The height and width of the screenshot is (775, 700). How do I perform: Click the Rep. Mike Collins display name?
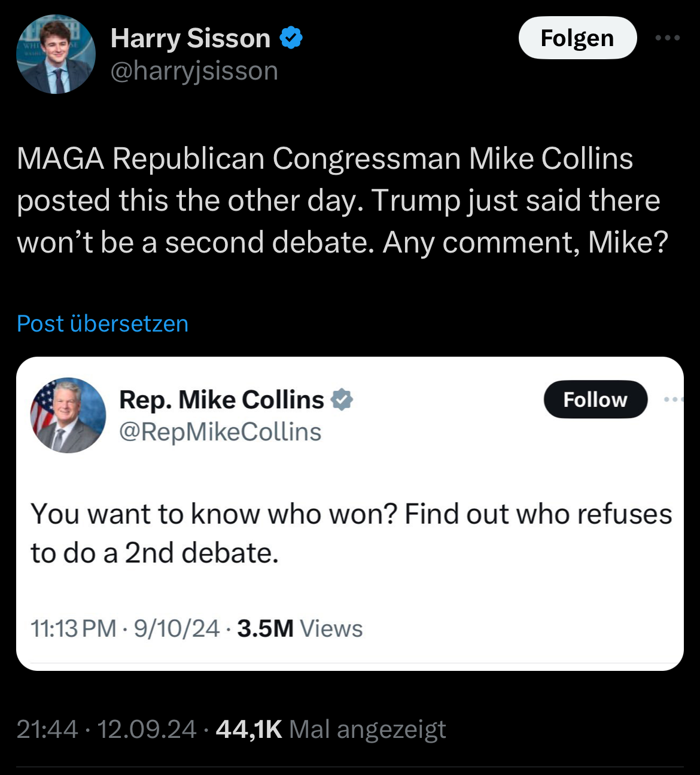(221, 400)
